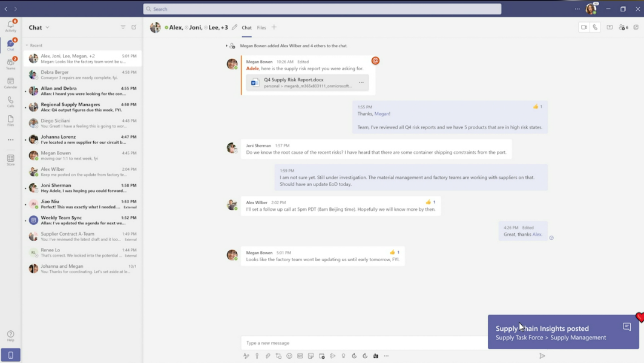Open the Renee Lo chat
Screen dimensions: 644x363
point(82,253)
